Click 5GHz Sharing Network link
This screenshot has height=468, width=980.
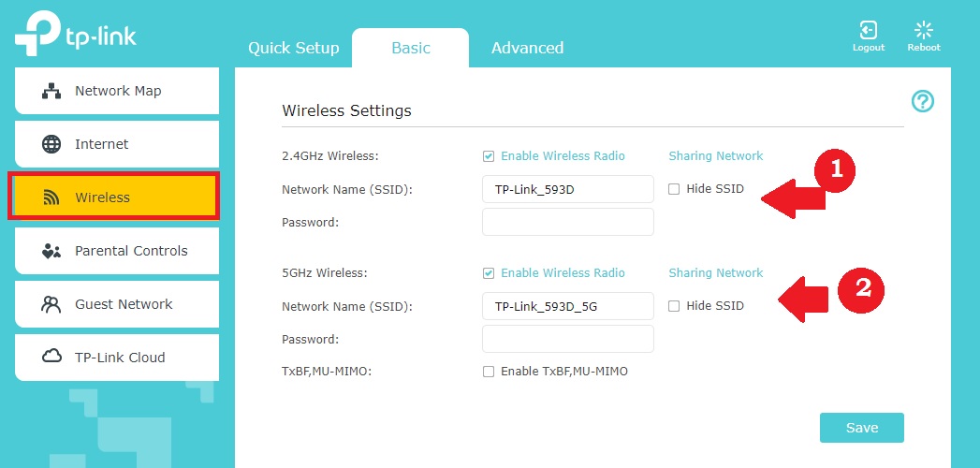tap(716, 273)
